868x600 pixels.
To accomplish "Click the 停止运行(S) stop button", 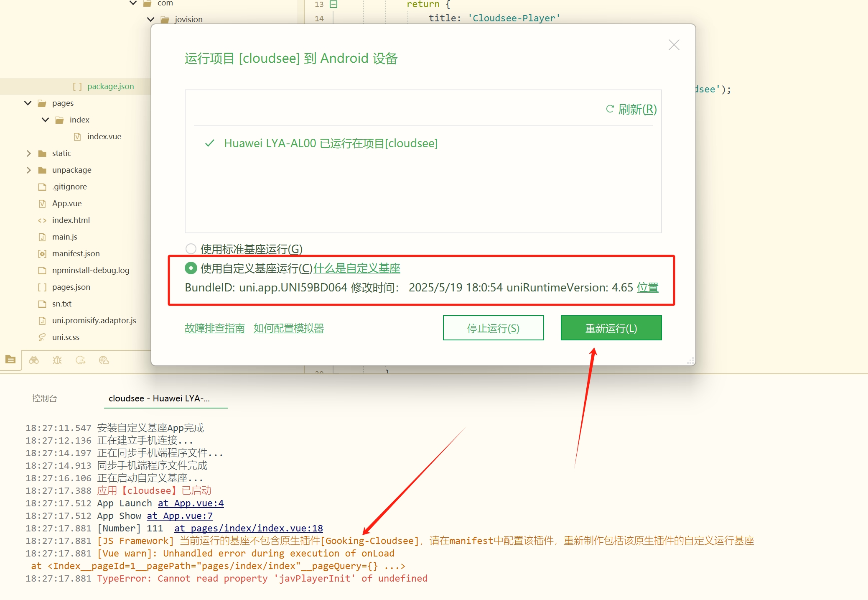I will [493, 328].
